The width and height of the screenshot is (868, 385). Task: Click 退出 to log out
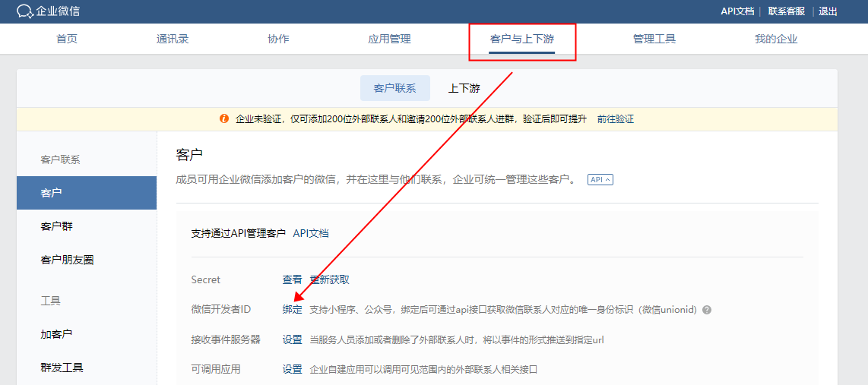coord(828,11)
